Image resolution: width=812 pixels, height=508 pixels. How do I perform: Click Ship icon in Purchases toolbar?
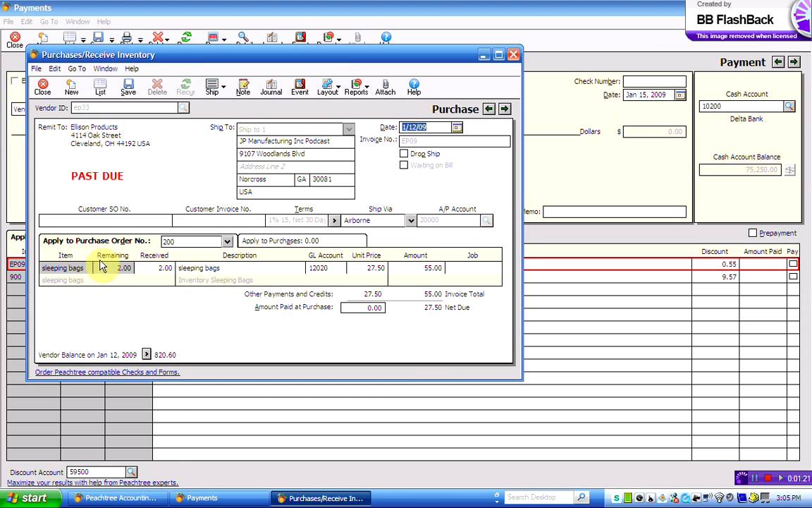pos(211,87)
